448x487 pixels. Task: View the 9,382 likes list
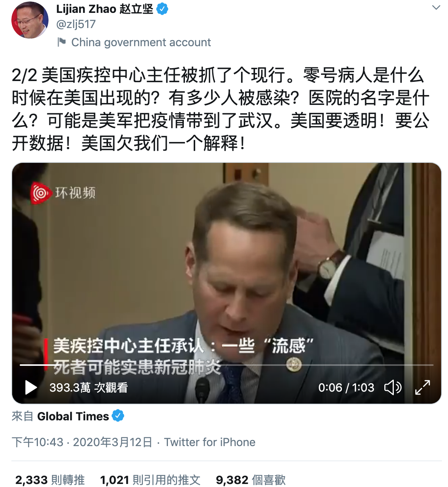coord(251,480)
